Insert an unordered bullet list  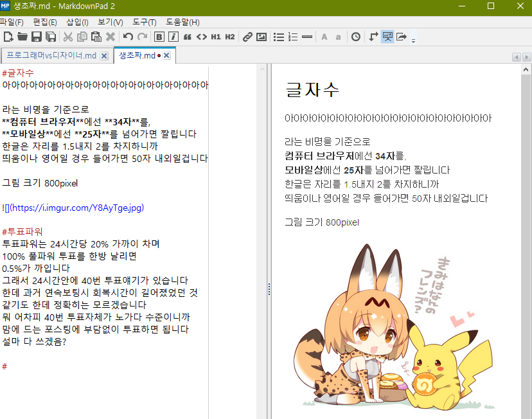coord(279,37)
